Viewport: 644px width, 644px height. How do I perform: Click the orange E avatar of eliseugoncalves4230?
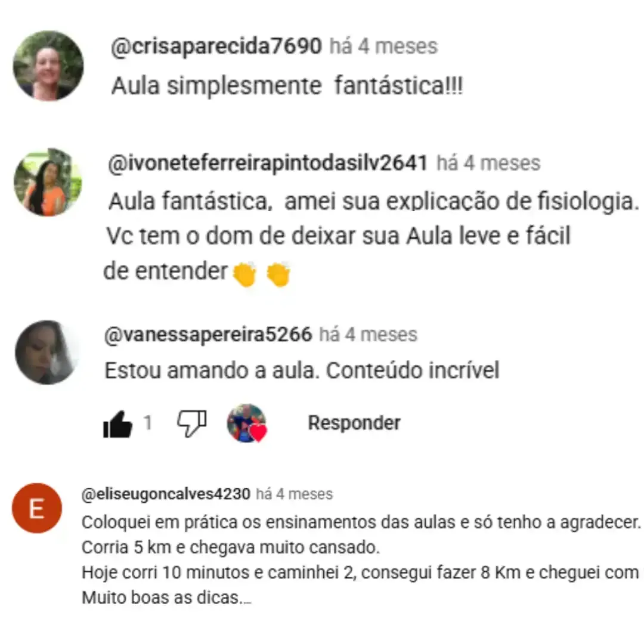click(x=37, y=508)
